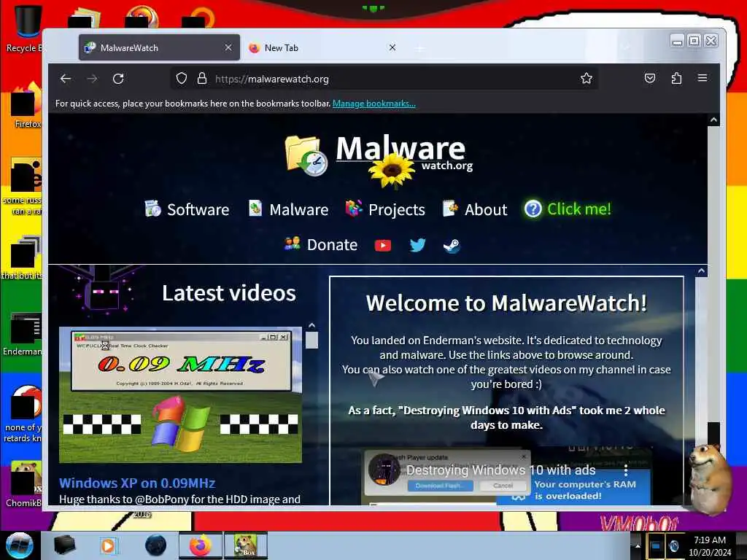The height and width of the screenshot is (560, 747).
Task: Close the New Tab tab
Action: [x=392, y=47]
